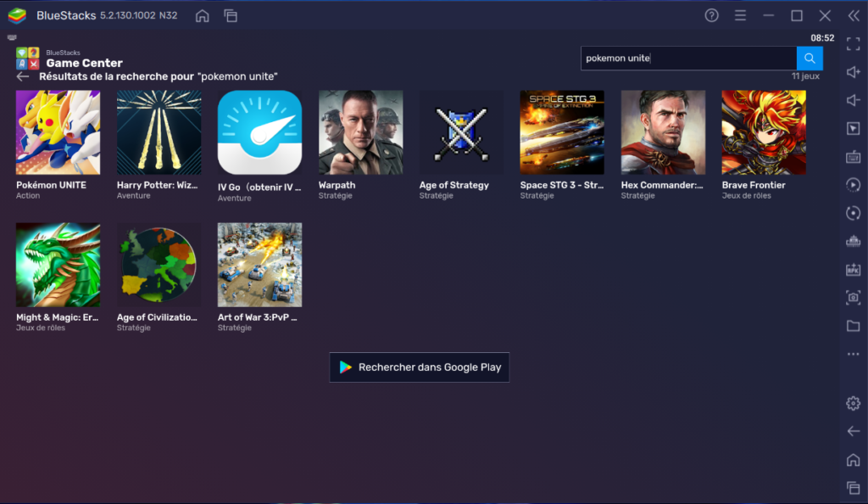
Task: Click the Pokémon UNITE title text
Action: (51, 185)
